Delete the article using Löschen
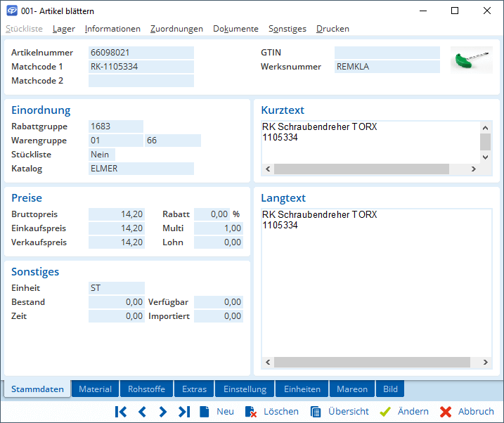This screenshot has height=423, width=504. [272, 412]
